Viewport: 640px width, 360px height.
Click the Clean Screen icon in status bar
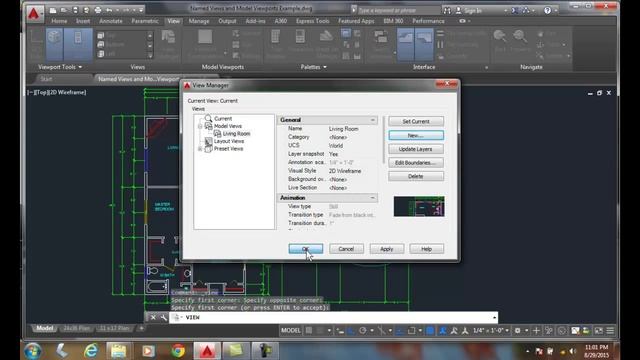click(x=598, y=331)
